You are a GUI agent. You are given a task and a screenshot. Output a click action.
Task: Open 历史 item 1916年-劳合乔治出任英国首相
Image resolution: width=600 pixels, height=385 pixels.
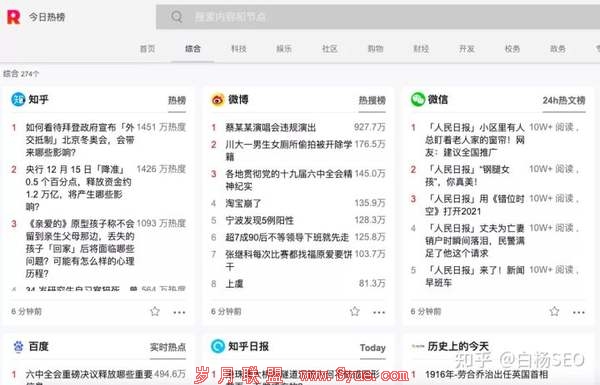pos(486,374)
